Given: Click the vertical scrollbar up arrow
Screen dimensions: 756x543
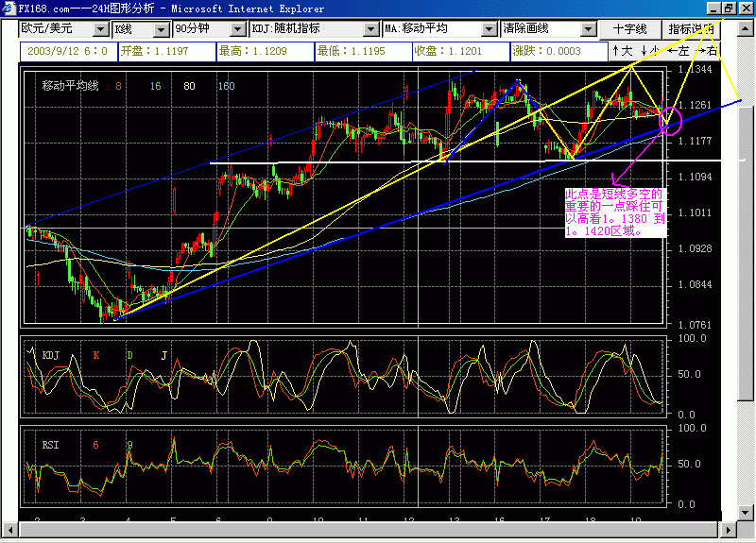Looking at the screenshot, I should click(746, 29).
